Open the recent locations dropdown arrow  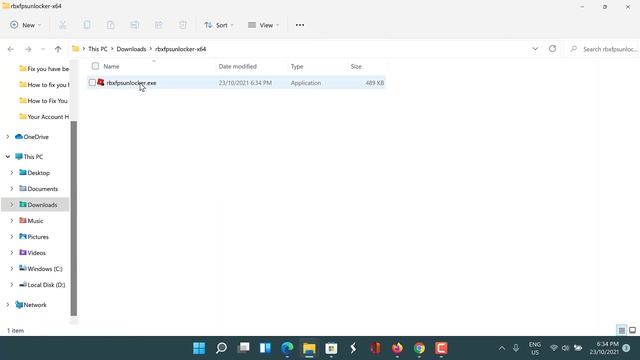coord(43,49)
